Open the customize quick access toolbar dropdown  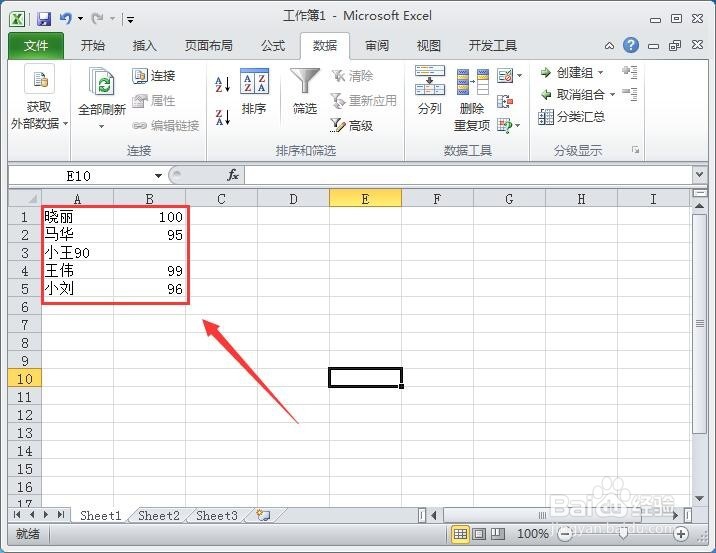pos(131,20)
